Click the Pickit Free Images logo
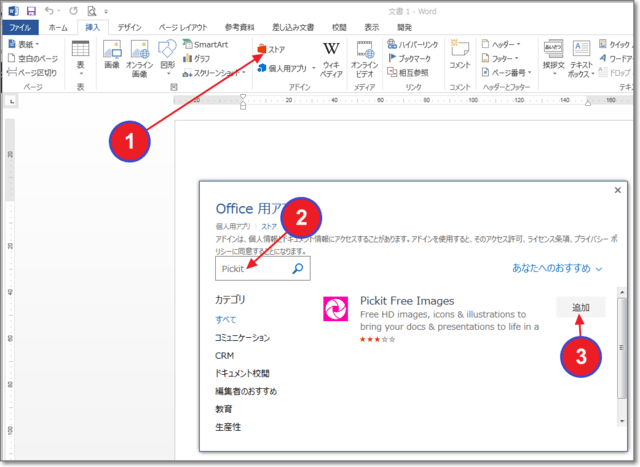 tap(335, 309)
